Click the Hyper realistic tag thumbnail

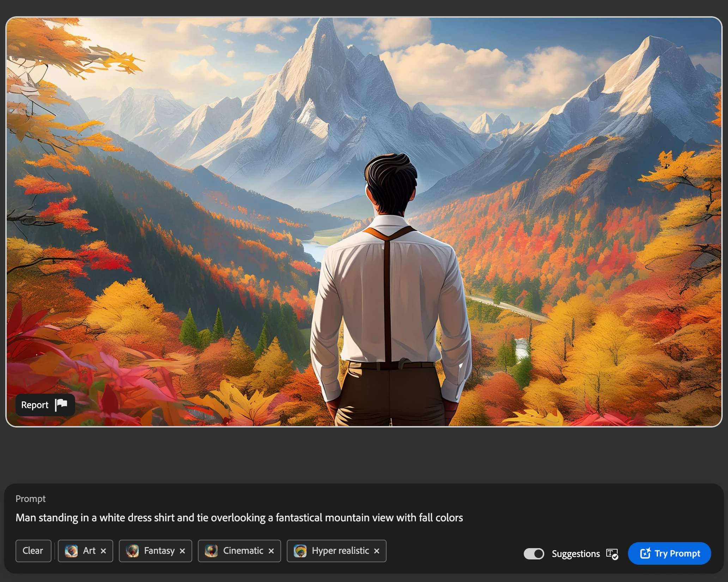pyautogui.click(x=300, y=551)
